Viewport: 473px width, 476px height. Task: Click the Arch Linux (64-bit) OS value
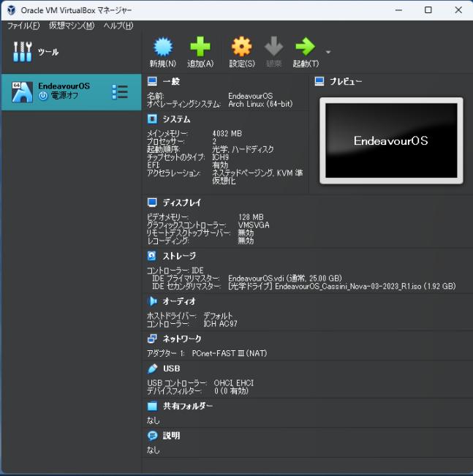pyautogui.click(x=260, y=104)
